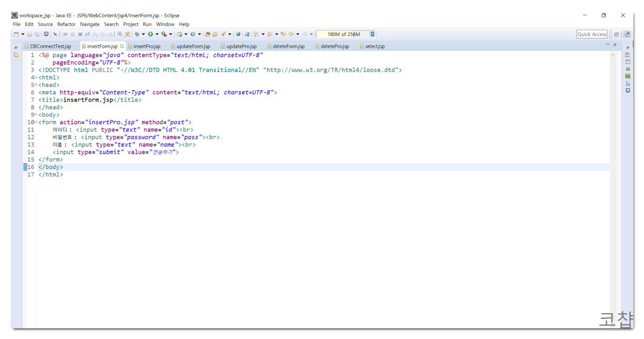The height and width of the screenshot is (339, 644).
Task: Click the "insertPro.jsp" action attribute value
Action: pos(112,122)
